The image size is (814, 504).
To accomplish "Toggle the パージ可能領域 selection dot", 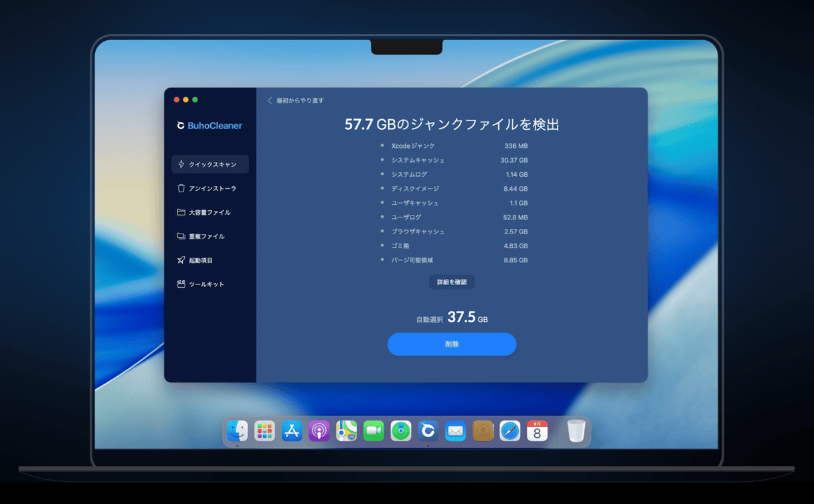I will coord(381,260).
